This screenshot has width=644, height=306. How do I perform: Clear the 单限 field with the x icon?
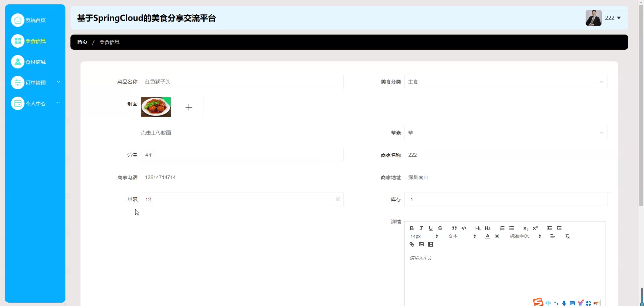click(x=338, y=199)
